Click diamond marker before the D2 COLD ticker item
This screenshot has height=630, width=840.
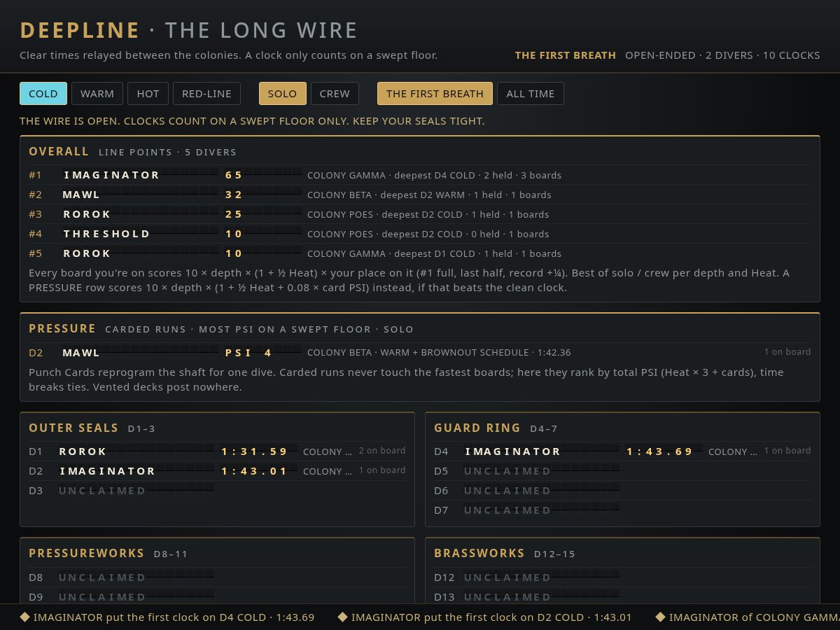[342, 617]
